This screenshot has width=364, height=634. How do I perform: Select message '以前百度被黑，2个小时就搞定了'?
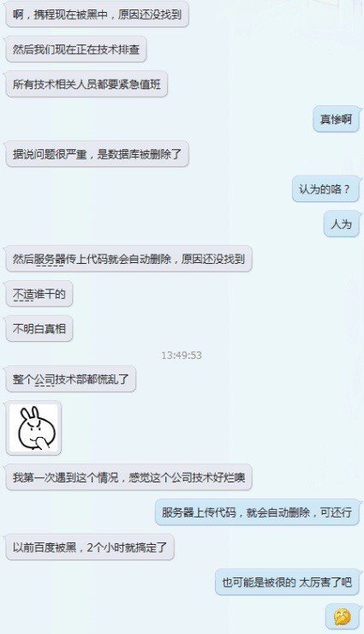90,547
